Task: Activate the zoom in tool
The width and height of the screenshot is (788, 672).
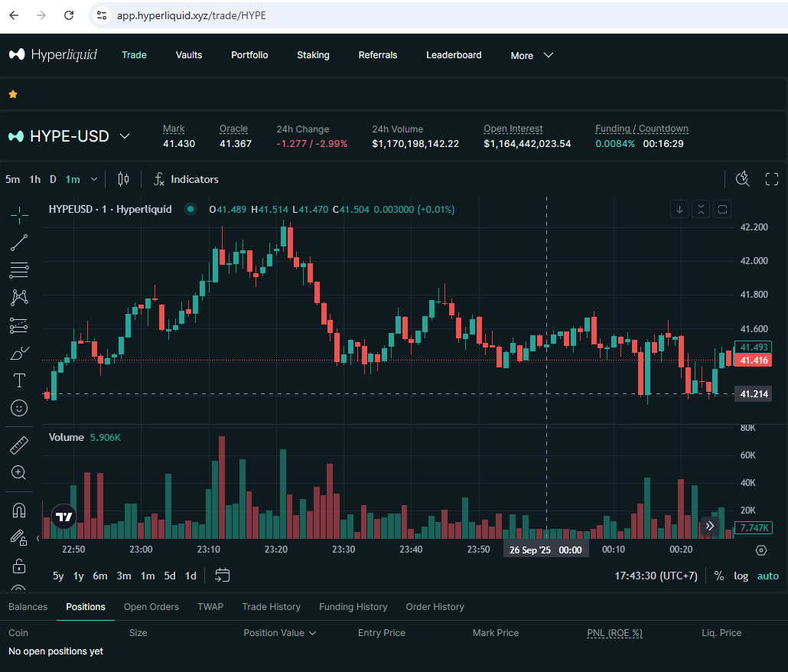Action: pos(19,472)
